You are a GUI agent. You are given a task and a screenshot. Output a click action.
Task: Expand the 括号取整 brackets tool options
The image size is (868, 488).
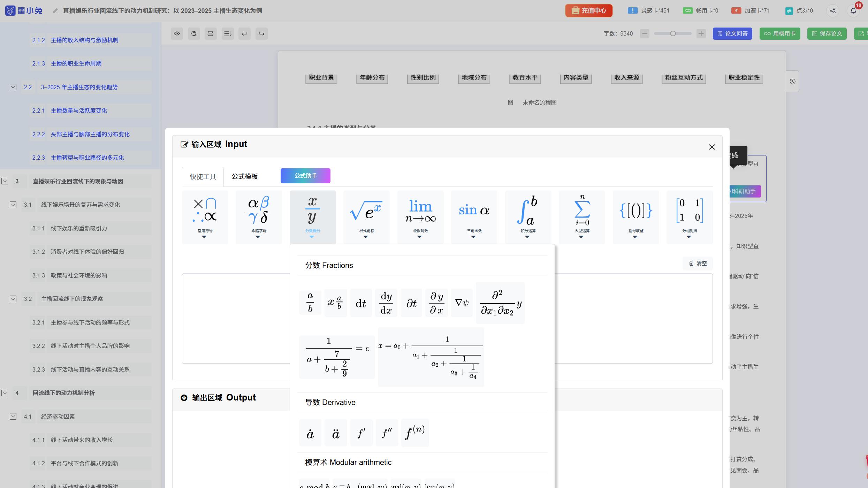tap(635, 237)
